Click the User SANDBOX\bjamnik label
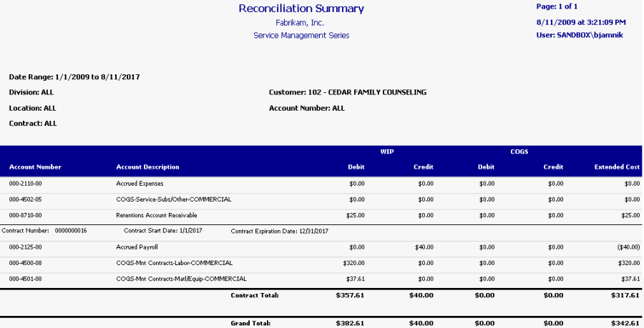The image size is (644, 328). click(x=579, y=34)
